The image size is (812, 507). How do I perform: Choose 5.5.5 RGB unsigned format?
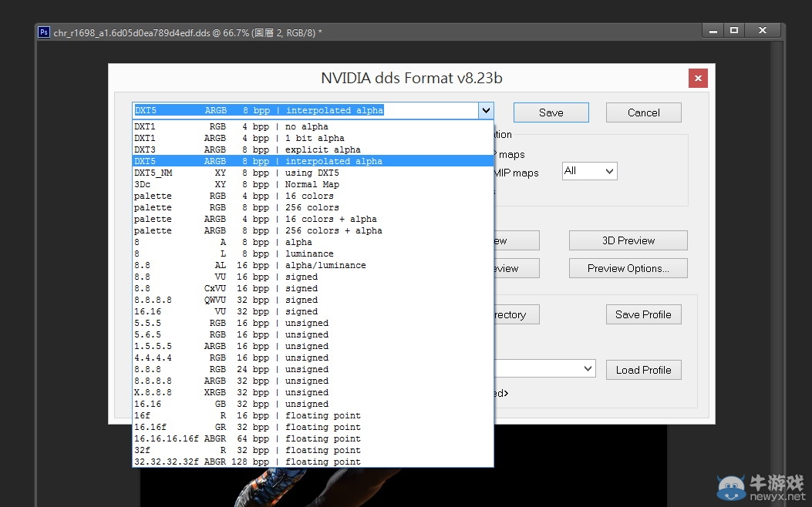pos(313,323)
